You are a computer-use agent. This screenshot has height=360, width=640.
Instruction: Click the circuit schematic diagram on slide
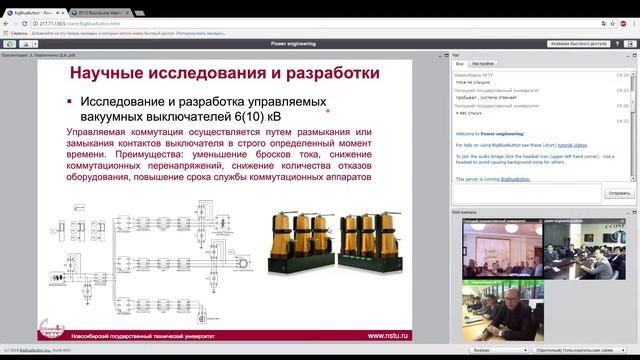(150, 261)
